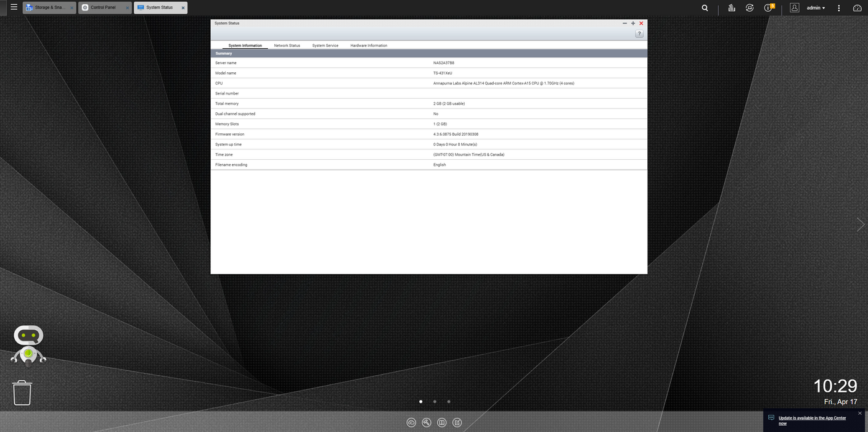Minimize the System Status window

(624, 23)
